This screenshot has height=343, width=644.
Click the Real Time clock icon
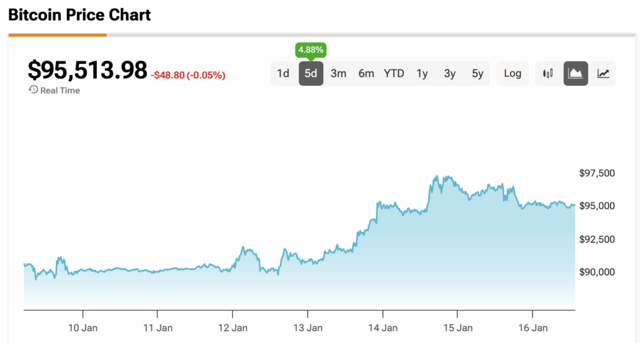[33, 90]
